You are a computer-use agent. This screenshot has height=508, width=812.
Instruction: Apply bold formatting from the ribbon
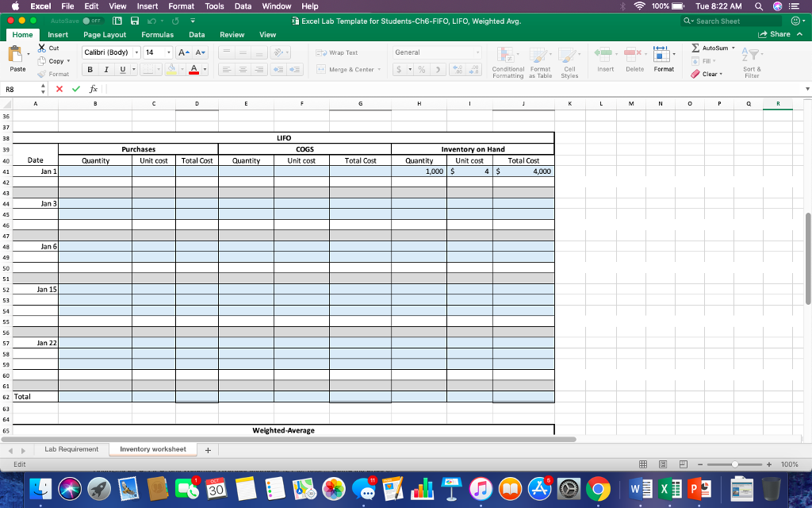pos(89,70)
